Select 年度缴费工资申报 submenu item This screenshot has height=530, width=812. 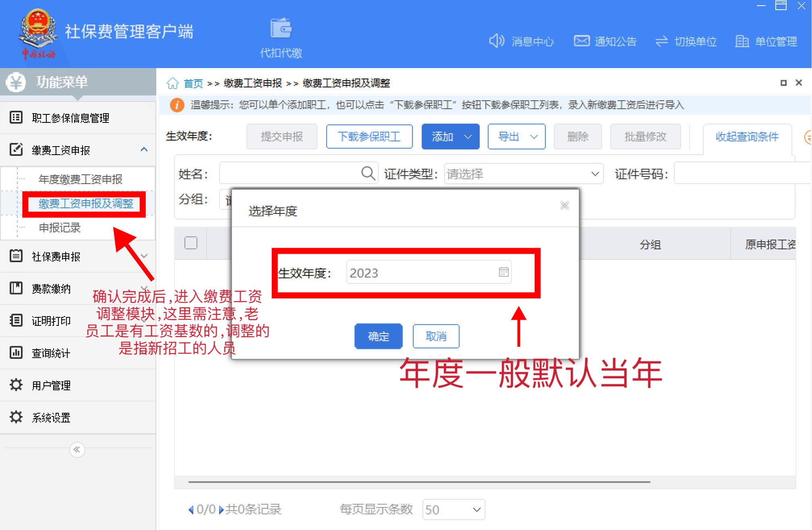(x=80, y=179)
